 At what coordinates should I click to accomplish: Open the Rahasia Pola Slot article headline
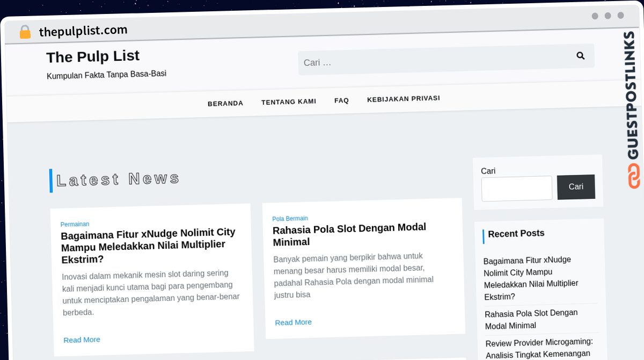[349, 235]
